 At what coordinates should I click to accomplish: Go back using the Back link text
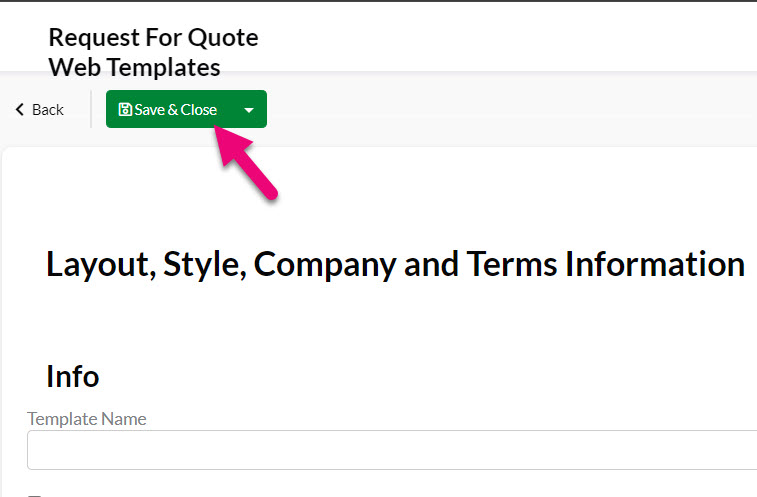click(x=48, y=110)
